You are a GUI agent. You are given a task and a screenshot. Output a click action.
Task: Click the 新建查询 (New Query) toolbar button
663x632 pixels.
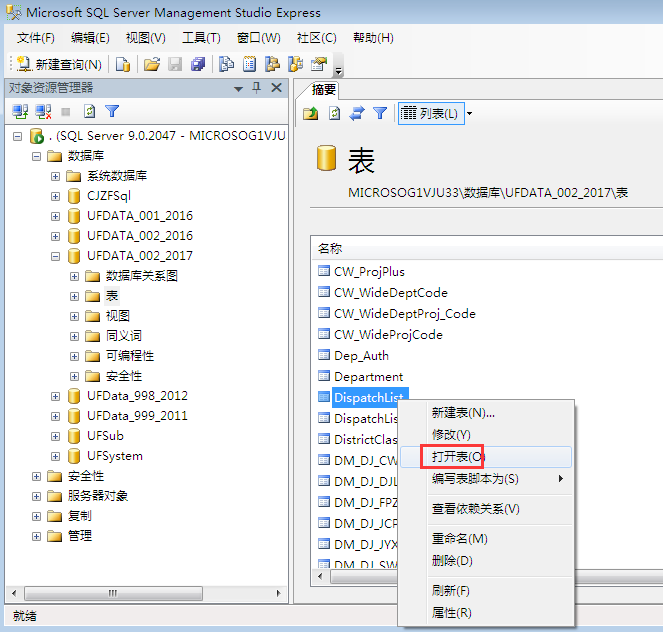(60, 64)
